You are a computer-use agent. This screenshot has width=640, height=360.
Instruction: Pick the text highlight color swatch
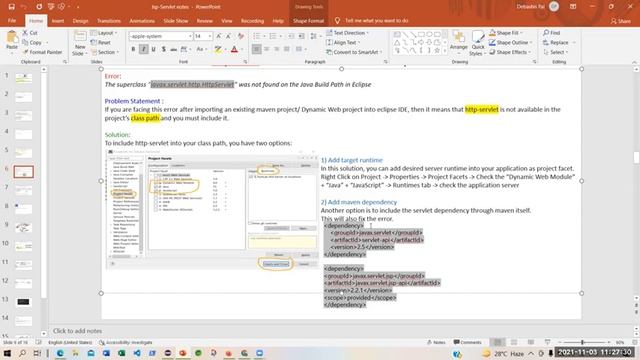click(218, 49)
